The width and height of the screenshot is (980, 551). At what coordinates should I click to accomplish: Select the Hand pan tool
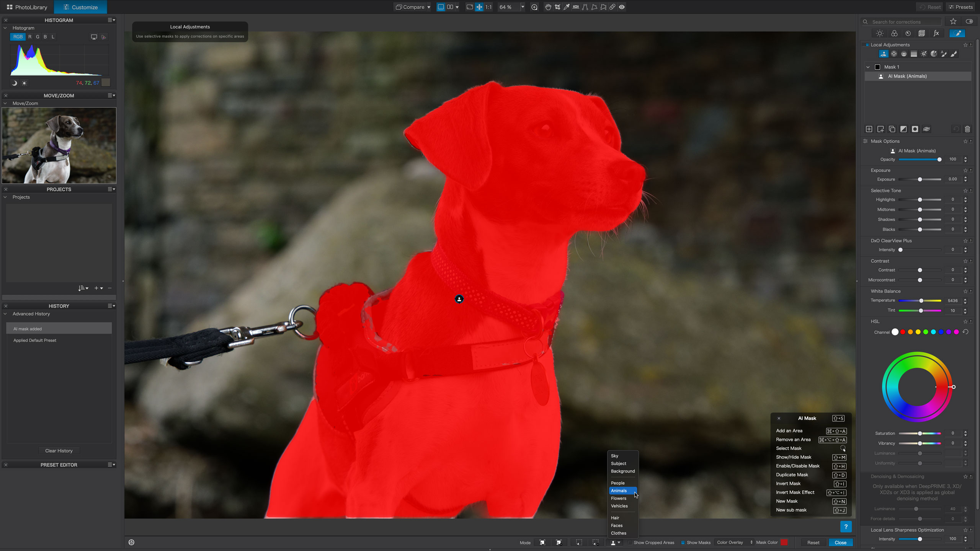(x=548, y=7)
